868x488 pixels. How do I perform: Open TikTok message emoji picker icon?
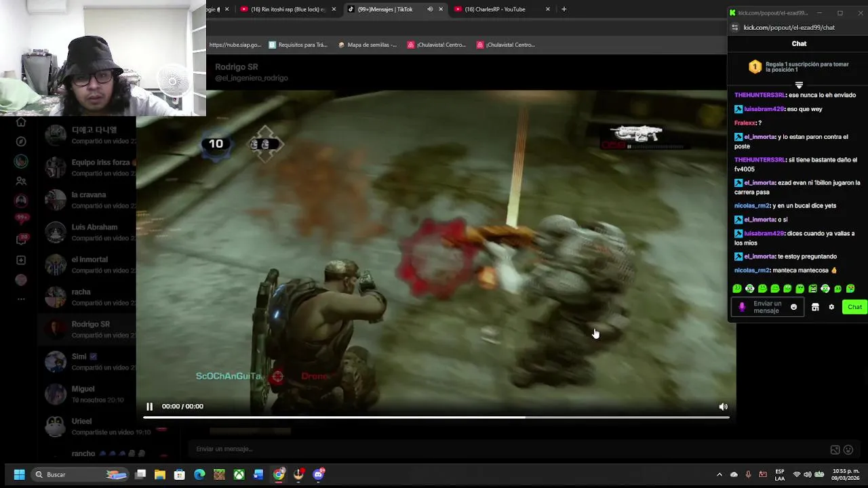tap(848, 449)
